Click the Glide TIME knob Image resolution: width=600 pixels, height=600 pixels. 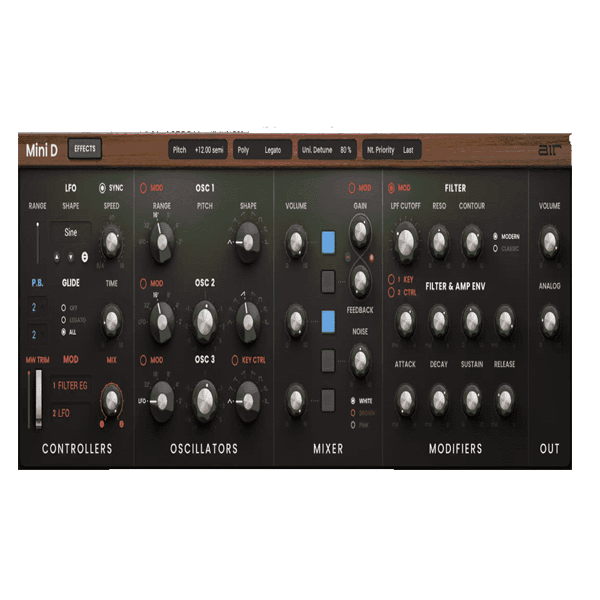click(x=111, y=321)
